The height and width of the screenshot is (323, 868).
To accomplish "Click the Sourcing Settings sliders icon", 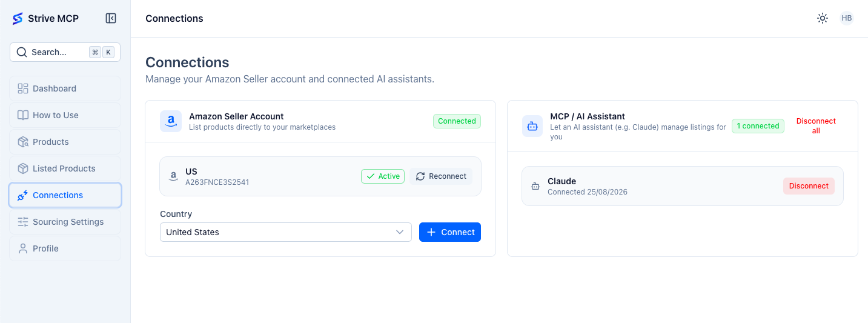I will 23,222.
